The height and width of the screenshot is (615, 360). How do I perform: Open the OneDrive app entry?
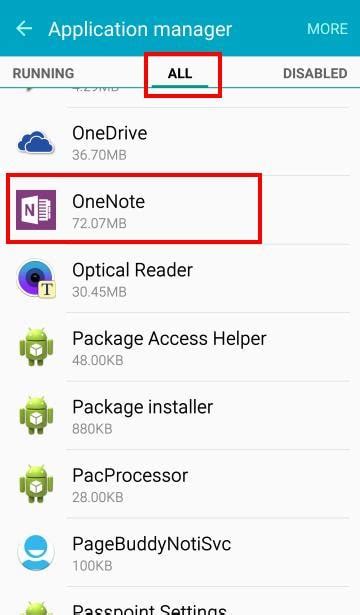click(180, 142)
